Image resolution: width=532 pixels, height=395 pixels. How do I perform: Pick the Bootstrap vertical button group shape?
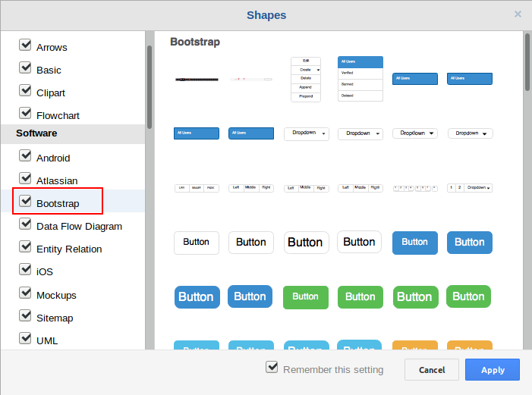(x=305, y=79)
